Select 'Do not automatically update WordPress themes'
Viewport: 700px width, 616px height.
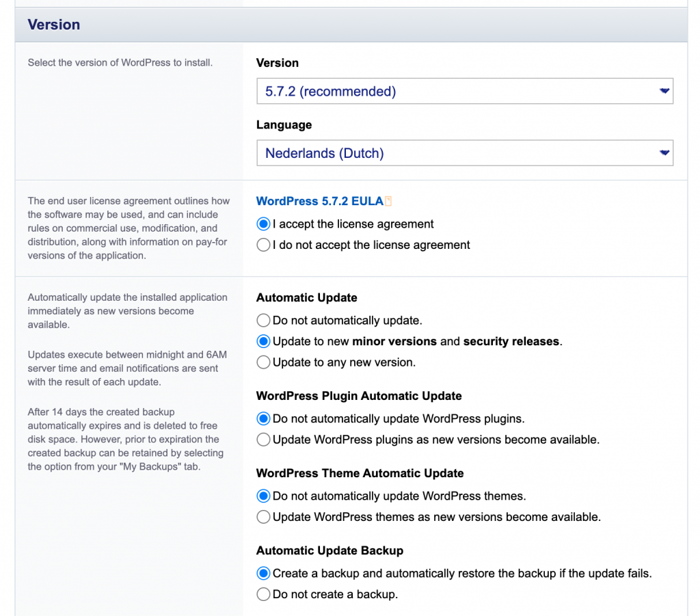click(263, 496)
